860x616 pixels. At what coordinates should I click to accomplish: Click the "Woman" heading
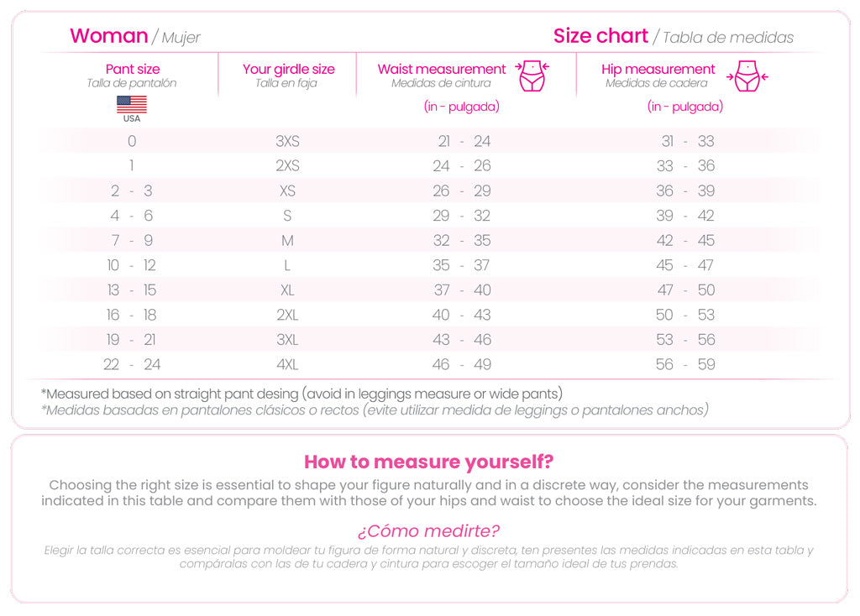[x=109, y=36]
